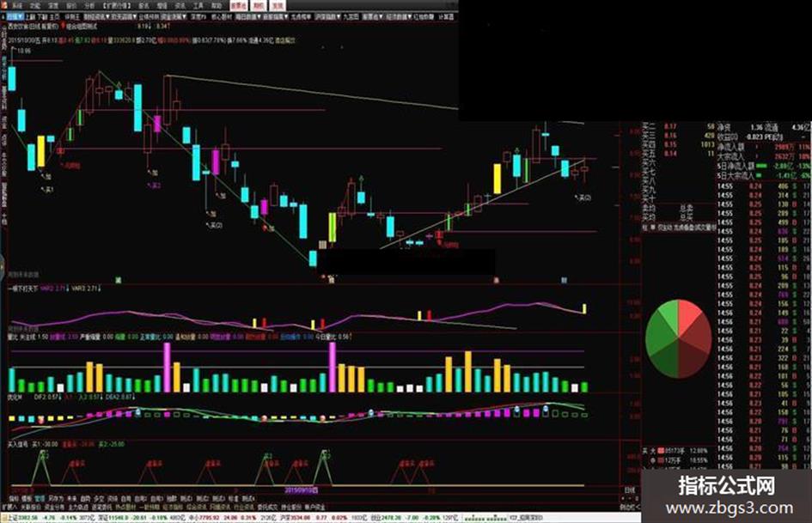Click the highlighted date marker 20150915
812x523 pixels.
pyautogui.click(x=301, y=490)
